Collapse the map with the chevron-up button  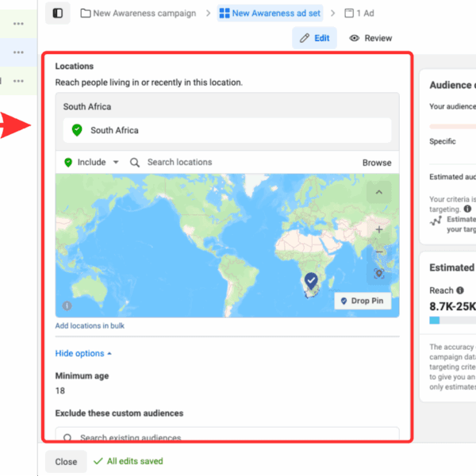coord(379,192)
